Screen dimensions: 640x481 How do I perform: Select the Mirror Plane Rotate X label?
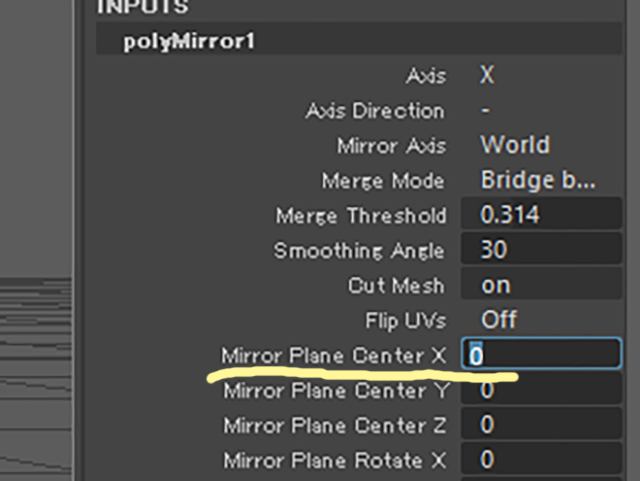(335, 461)
